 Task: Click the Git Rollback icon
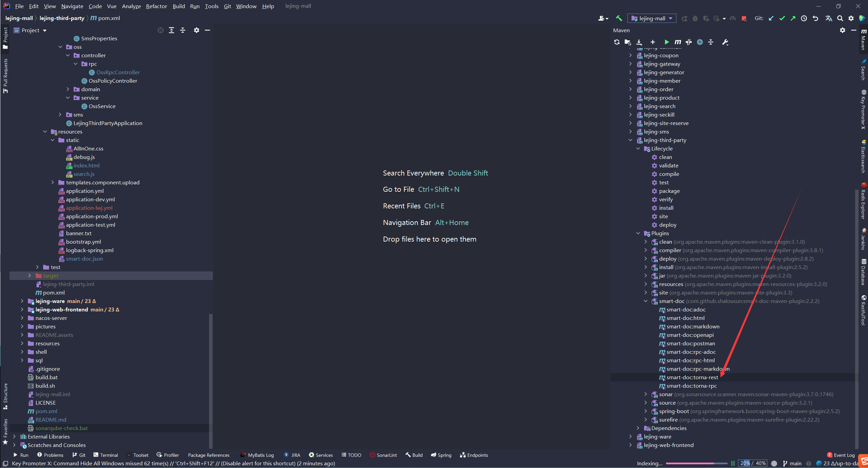pyautogui.click(x=815, y=18)
